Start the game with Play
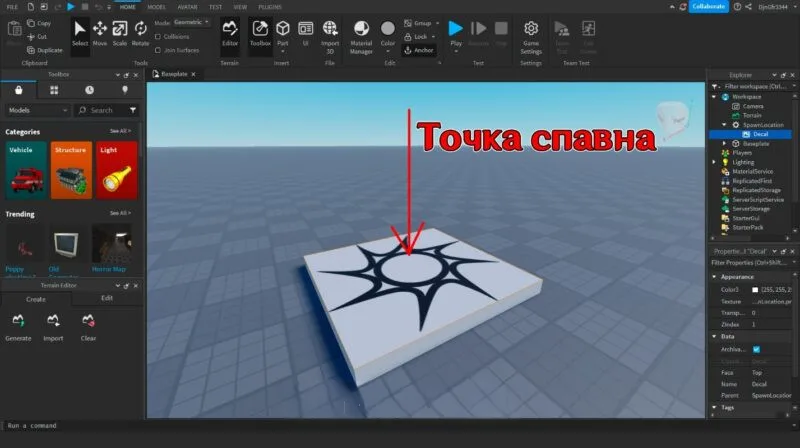Screen dimensions: 800x448 (456, 34)
